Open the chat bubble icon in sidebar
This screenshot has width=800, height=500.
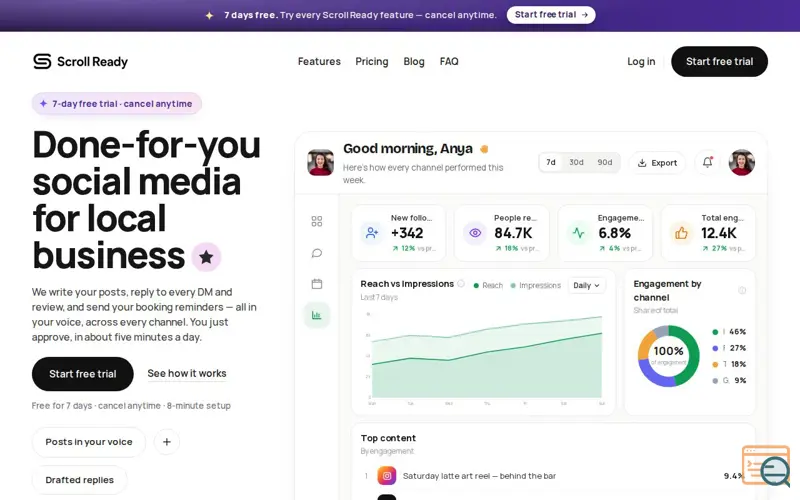tap(317, 253)
